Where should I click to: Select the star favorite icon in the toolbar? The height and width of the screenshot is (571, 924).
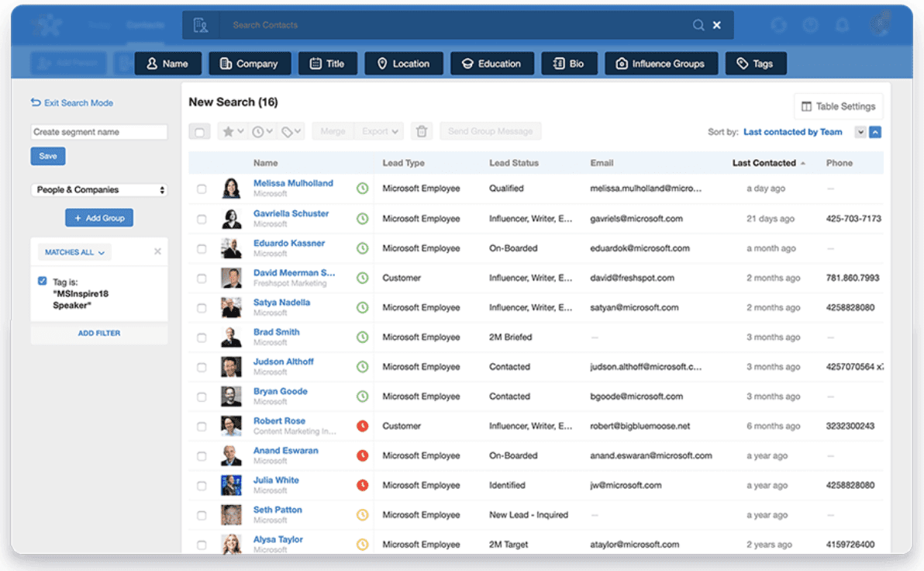(x=228, y=131)
